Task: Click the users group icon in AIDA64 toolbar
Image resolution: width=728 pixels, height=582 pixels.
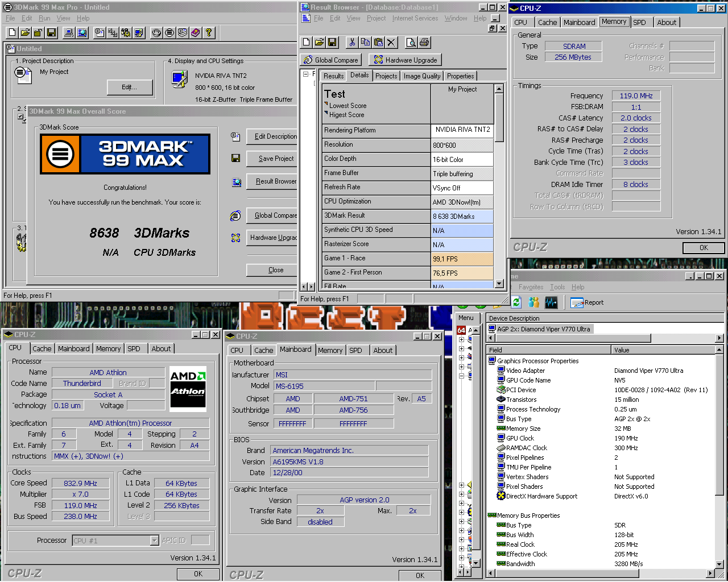Action: [533, 302]
